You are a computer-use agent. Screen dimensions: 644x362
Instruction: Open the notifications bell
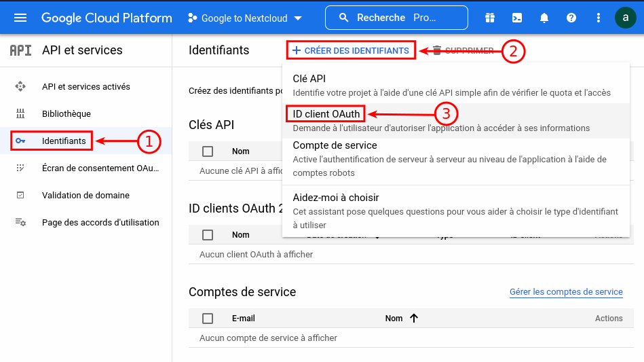tap(544, 18)
